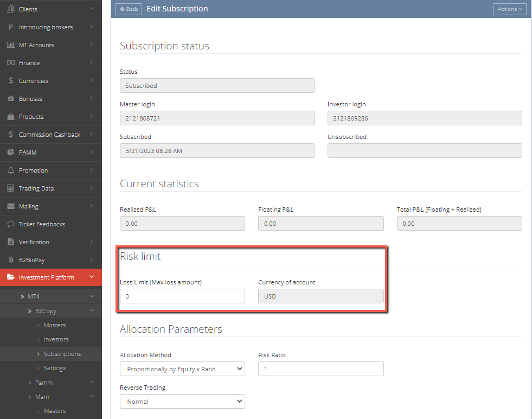Click the Status Subscribed field

pos(217,86)
